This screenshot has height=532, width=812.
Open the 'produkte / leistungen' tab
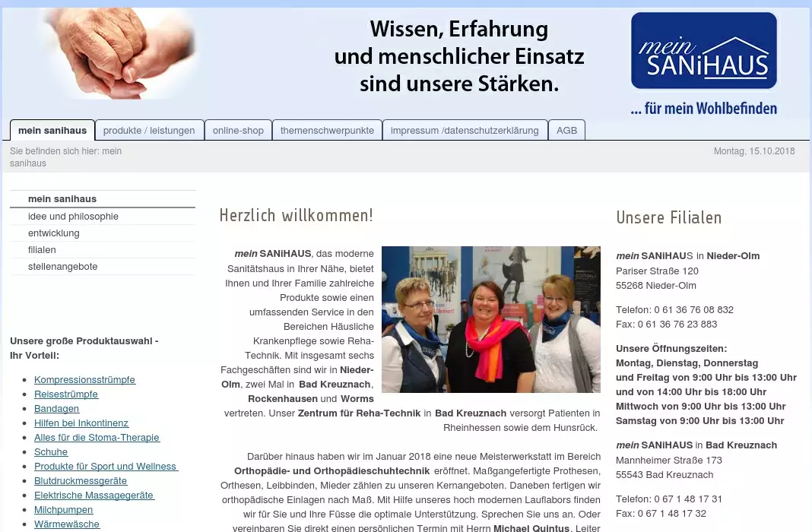tap(149, 131)
